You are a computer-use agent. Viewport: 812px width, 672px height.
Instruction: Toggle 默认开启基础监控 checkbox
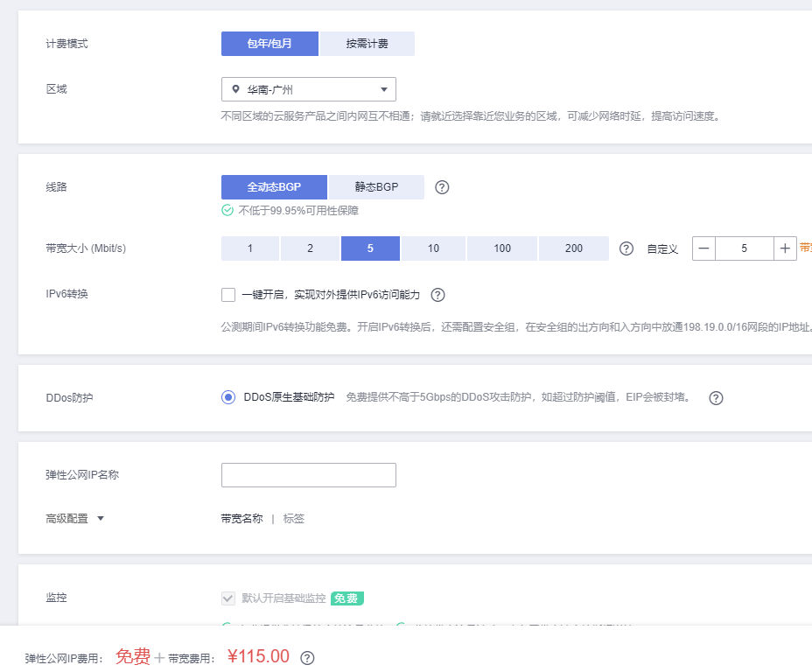(x=228, y=598)
